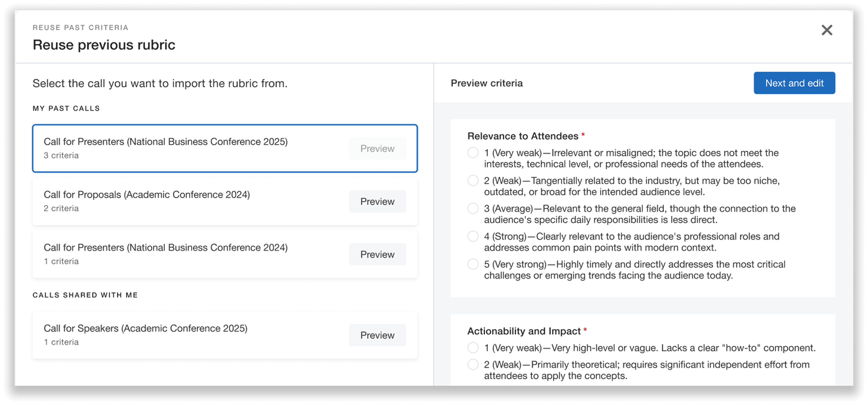Click the MY PAST CALLS label
Screen dimensions: 868x405
pyautogui.click(x=66, y=109)
